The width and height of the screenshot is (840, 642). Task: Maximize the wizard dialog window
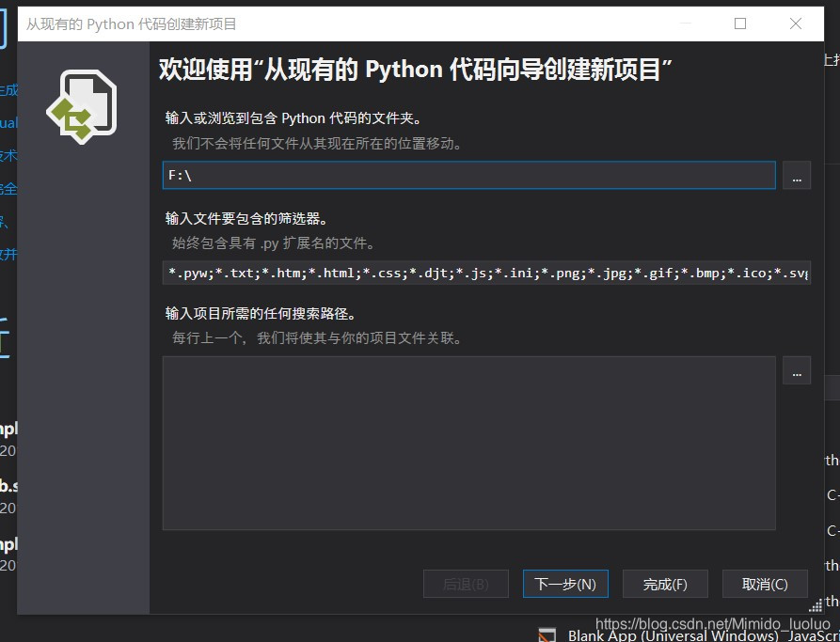pos(740,23)
